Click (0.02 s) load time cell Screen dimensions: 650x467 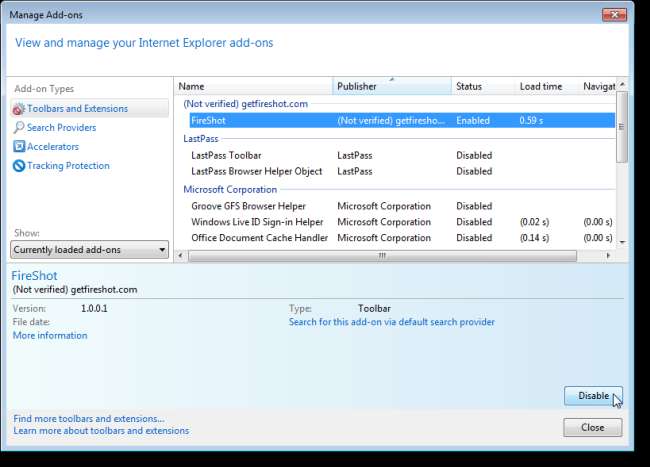(x=534, y=222)
